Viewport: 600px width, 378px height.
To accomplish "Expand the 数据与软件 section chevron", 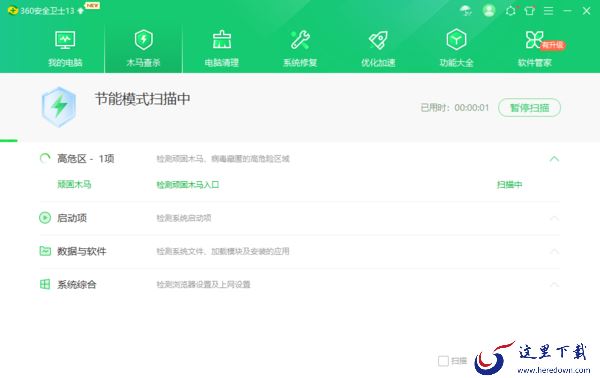I will point(554,251).
